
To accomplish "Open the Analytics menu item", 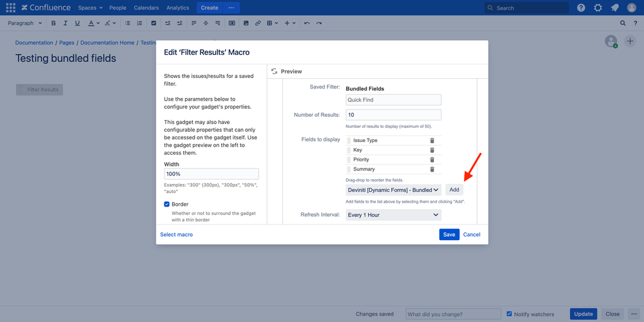I will 178,8.
